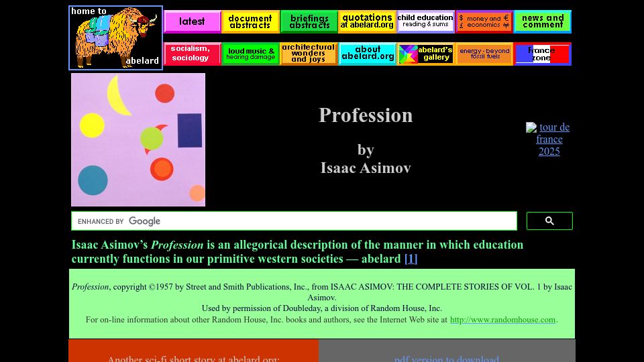Viewport: 644px width, 362px height.
Task: Click the 'Isaac Asimov' author name text
Action: tap(366, 168)
